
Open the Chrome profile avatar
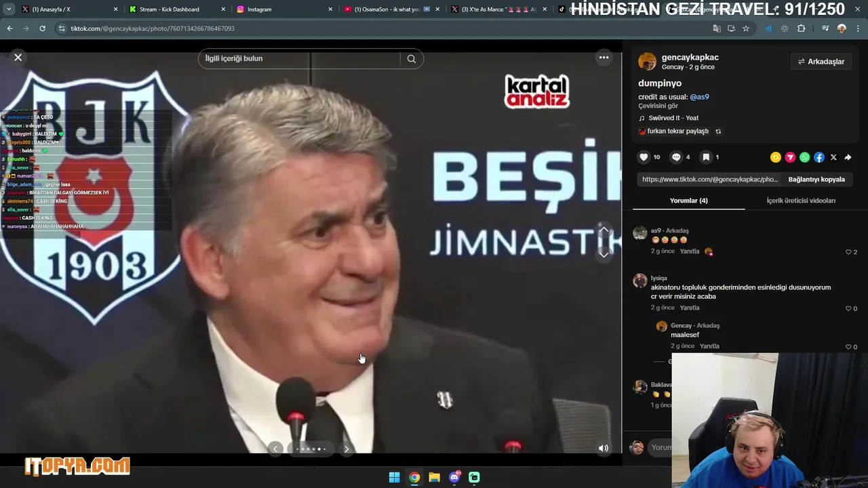coord(842,28)
